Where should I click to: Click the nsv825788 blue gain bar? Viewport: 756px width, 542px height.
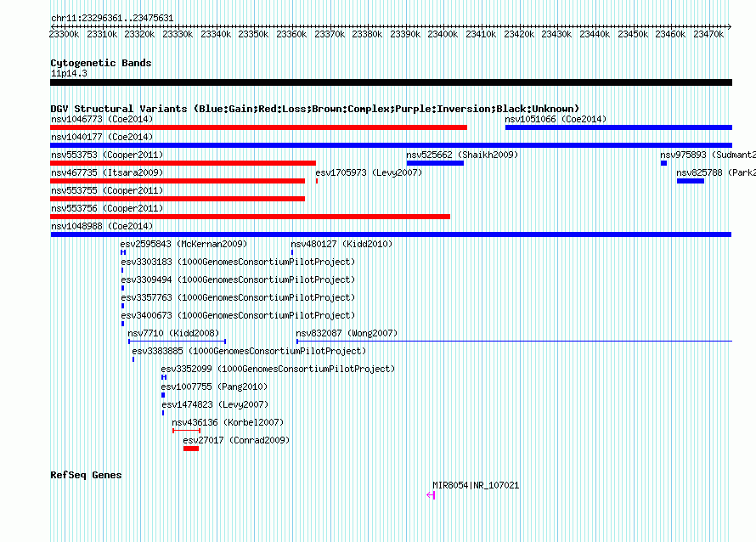pyautogui.click(x=691, y=181)
